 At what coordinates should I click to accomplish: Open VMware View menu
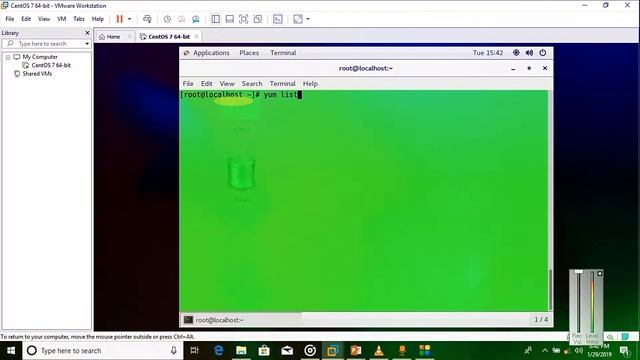44,19
